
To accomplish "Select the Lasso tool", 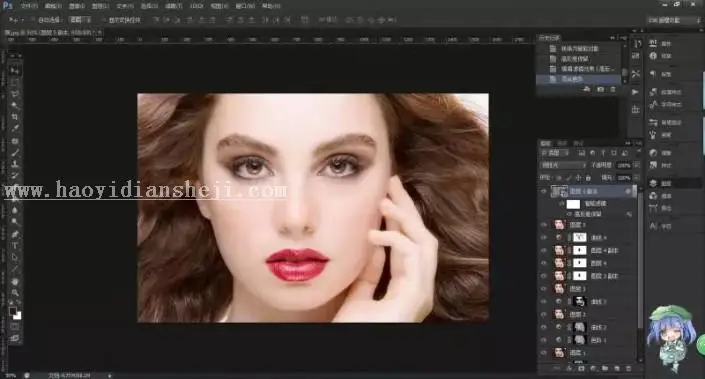I will (14, 94).
